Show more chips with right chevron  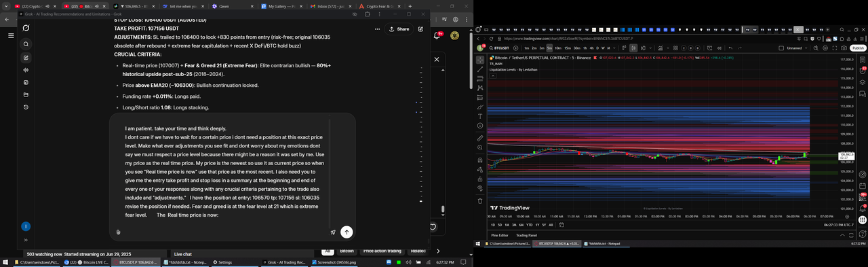click(439, 251)
